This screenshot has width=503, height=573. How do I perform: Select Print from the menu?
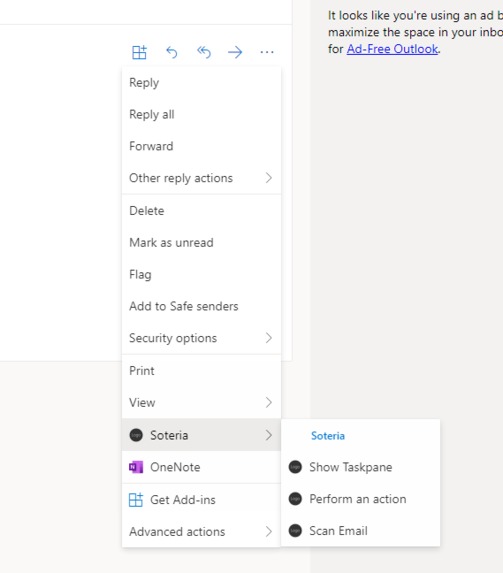[x=201, y=371]
